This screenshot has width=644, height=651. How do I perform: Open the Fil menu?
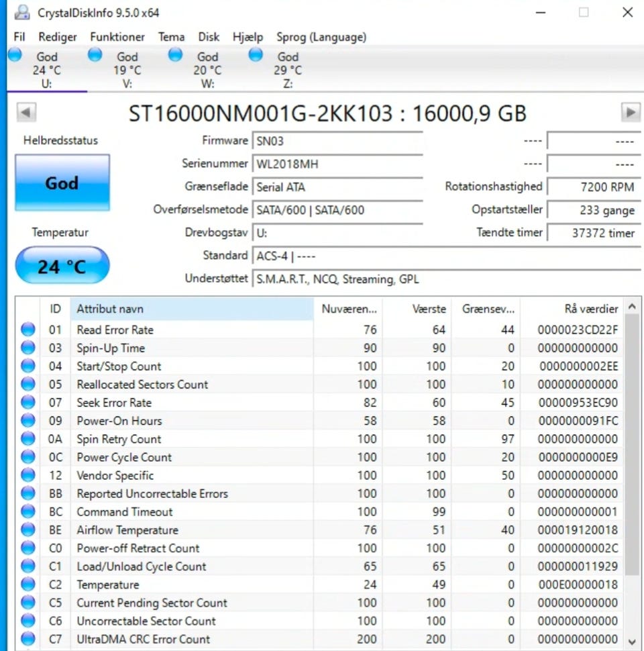(19, 37)
